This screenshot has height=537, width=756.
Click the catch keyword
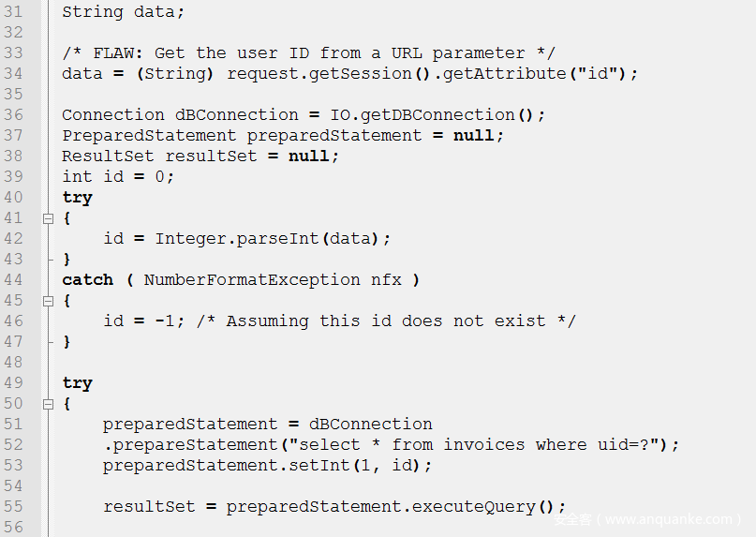click(87, 280)
